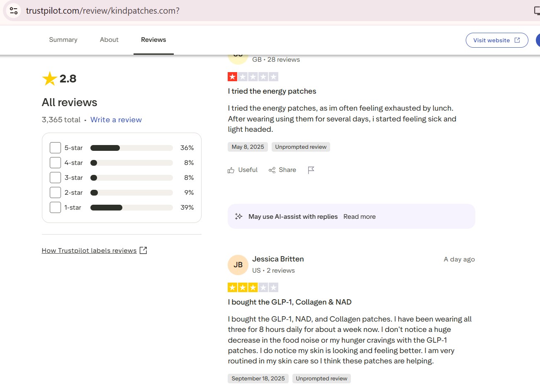Switch to the Summary tab

coord(63,40)
